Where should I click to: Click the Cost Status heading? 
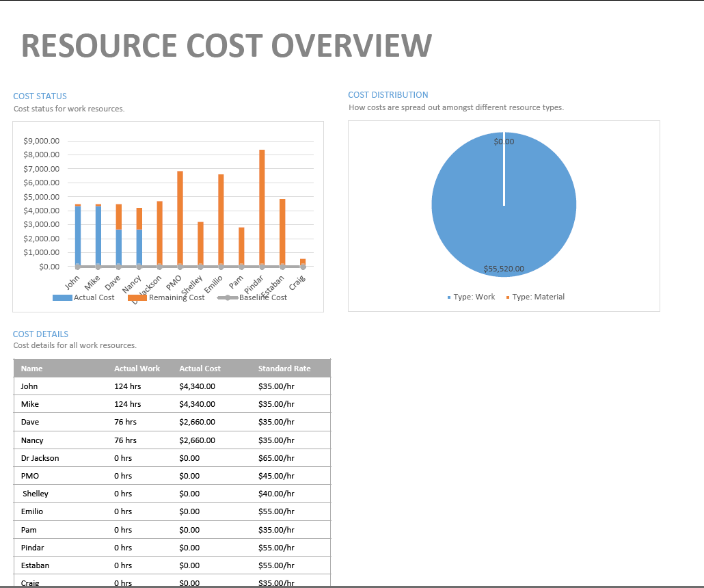[40, 96]
